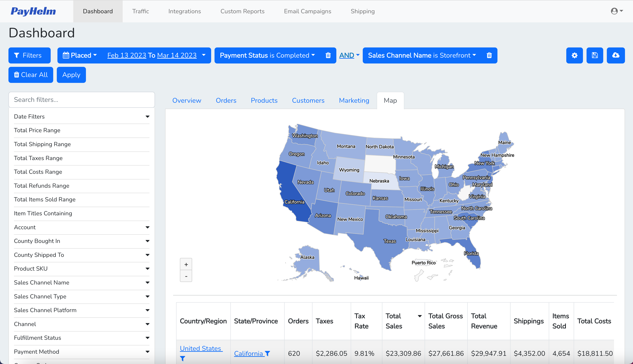Click the Apply button
Image resolution: width=633 pixels, height=364 pixels.
(71, 74)
